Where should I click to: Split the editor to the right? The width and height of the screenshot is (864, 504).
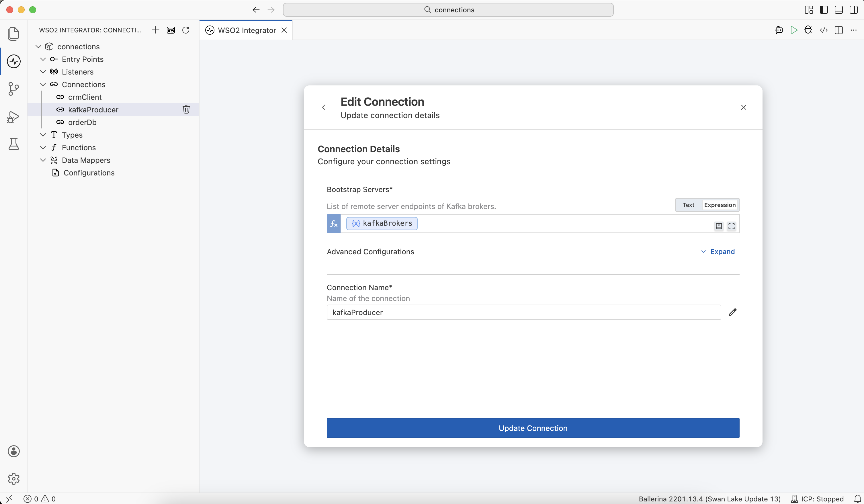coord(839,30)
